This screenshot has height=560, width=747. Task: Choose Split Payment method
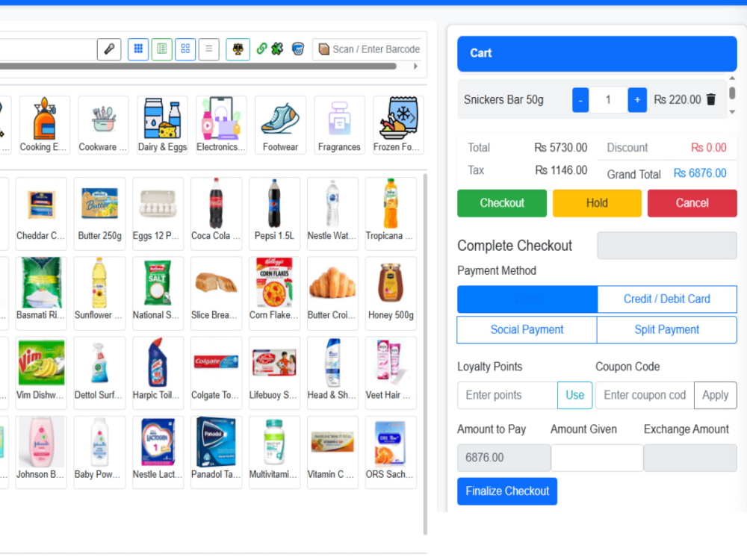pos(667,330)
